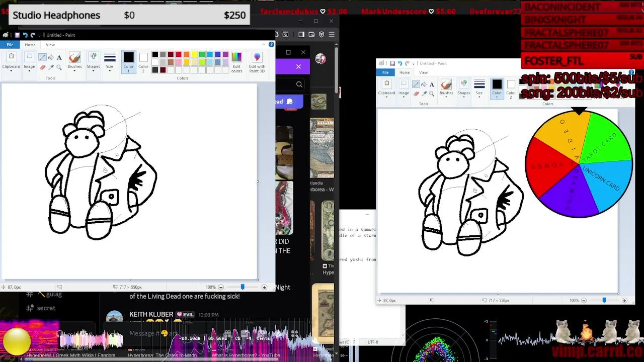
Task: Select Magnifier tool in right Paint window
Action: pos(432,94)
